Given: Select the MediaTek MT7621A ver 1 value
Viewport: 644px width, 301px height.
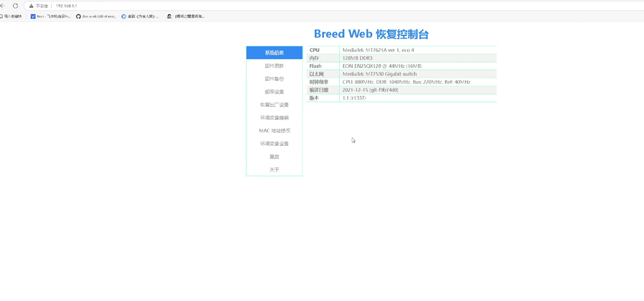Looking at the screenshot, I should click(x=378, y=50).
